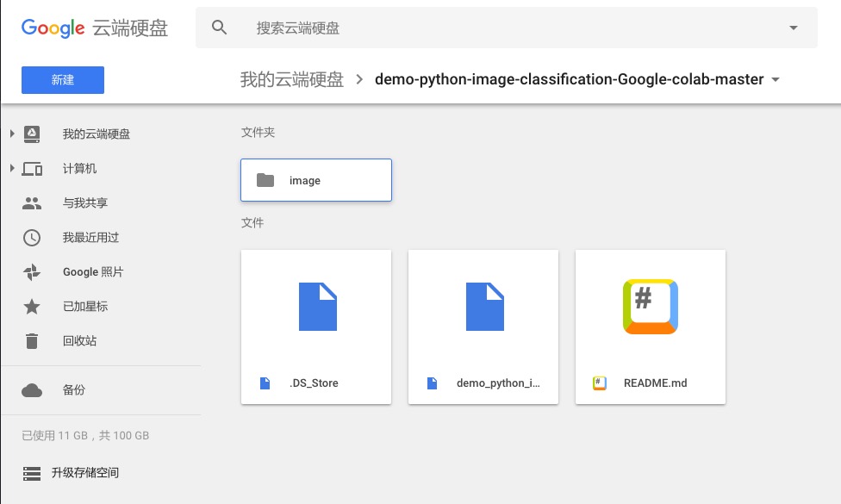Viewport: 841px width, 504px height.
Task: Expand the 计算机 tree arrow
Action: [x=12, y=168]
